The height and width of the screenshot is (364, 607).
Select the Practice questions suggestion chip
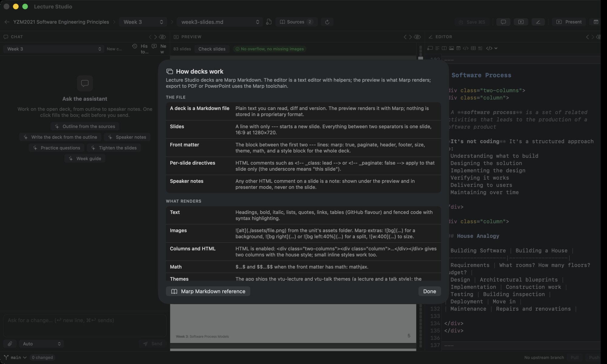point(56,148)
